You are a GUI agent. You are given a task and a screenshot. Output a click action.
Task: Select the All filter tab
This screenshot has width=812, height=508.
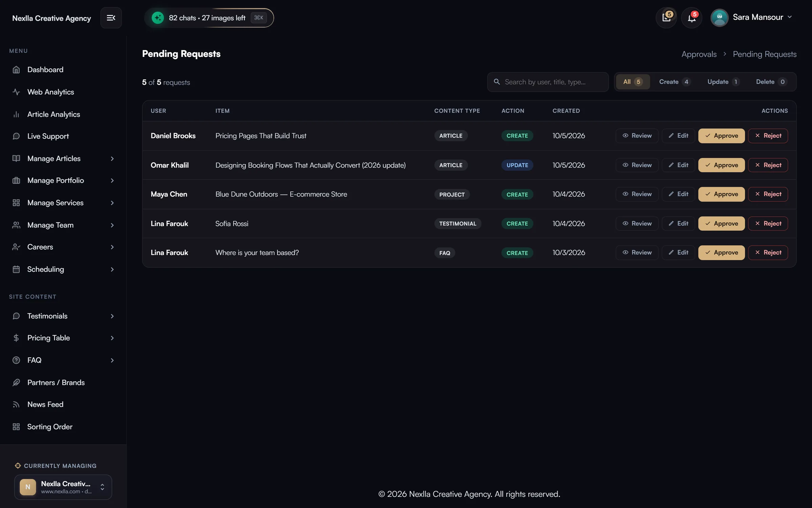point(633,82)
